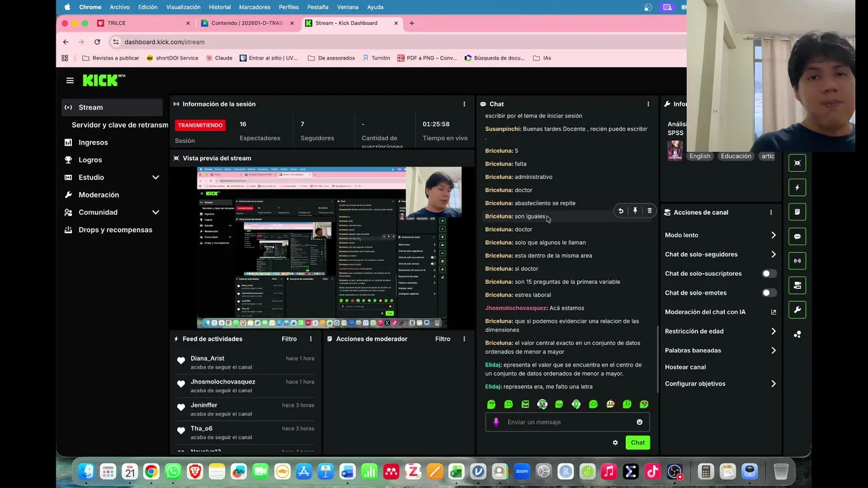The image size is (868, 488).
Task: Click Hostear canal
Action: click(685, 367)
